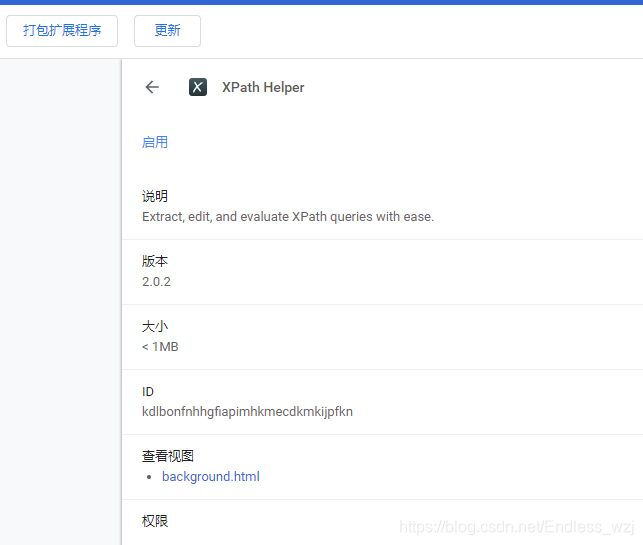
Task: Click the 查看视图 heading
Action: tap(167, 456)
